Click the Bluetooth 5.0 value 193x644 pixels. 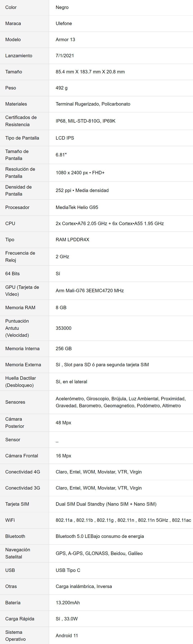pos(100,536)
